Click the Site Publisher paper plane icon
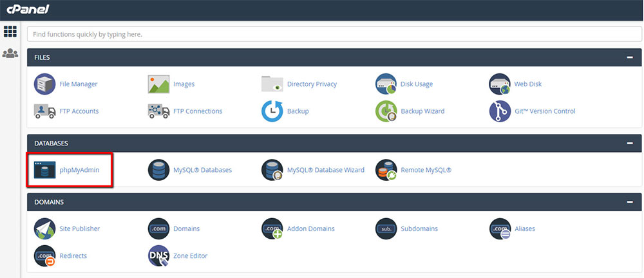The height and width of the screenshot is (278, 644). (x=45, y=228)
